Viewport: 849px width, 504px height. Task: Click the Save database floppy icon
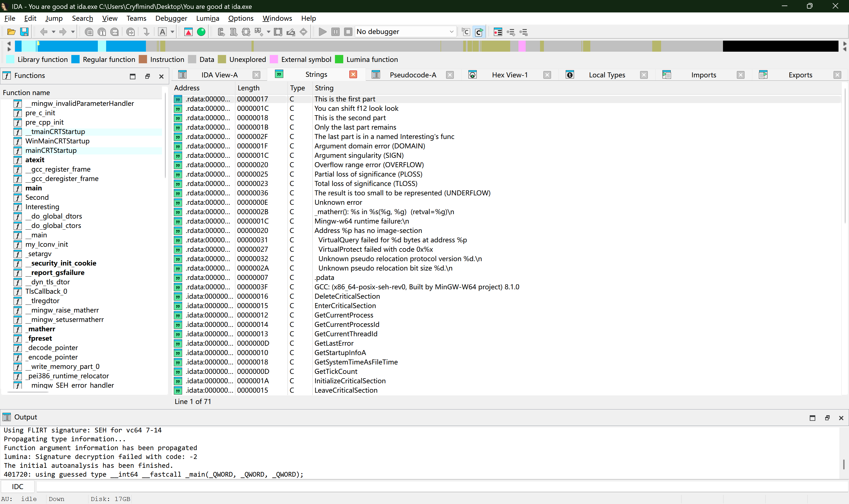(24, 32)
